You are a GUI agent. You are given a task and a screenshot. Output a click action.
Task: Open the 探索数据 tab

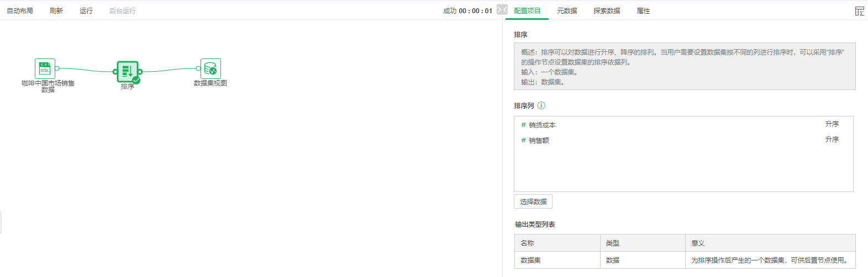[x=607, y=11]
